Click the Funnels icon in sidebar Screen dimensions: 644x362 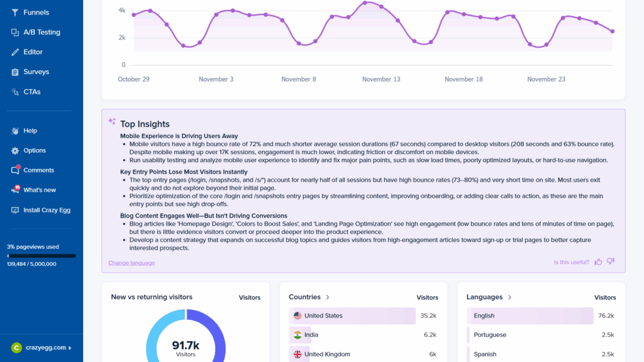point(15,13)
